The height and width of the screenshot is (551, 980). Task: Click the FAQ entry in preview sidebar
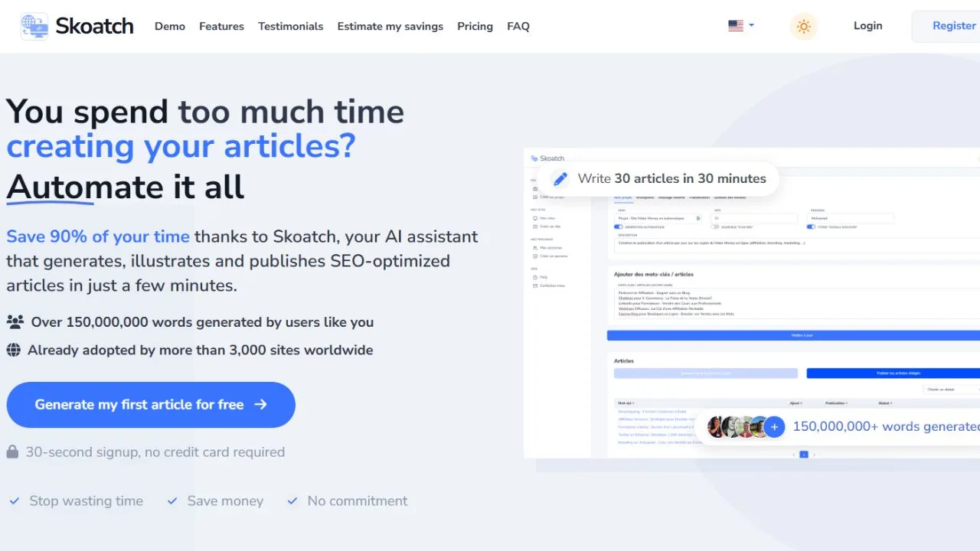pos(540,277)
